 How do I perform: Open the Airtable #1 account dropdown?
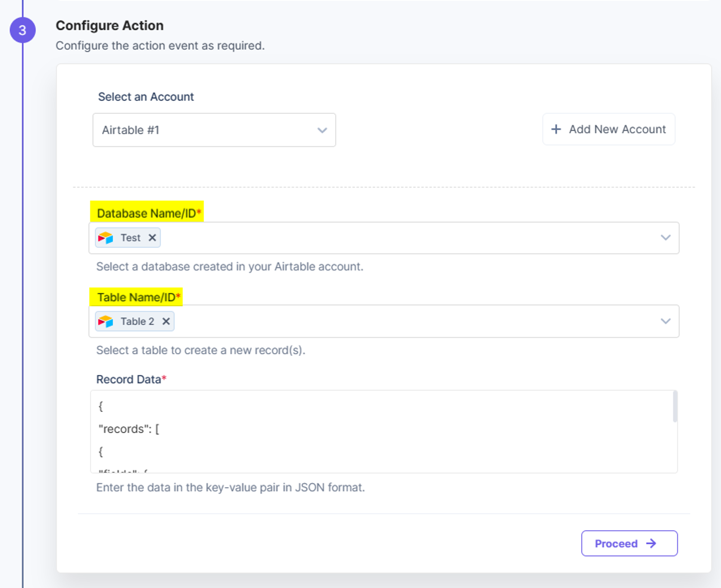[x=214, y=130]
